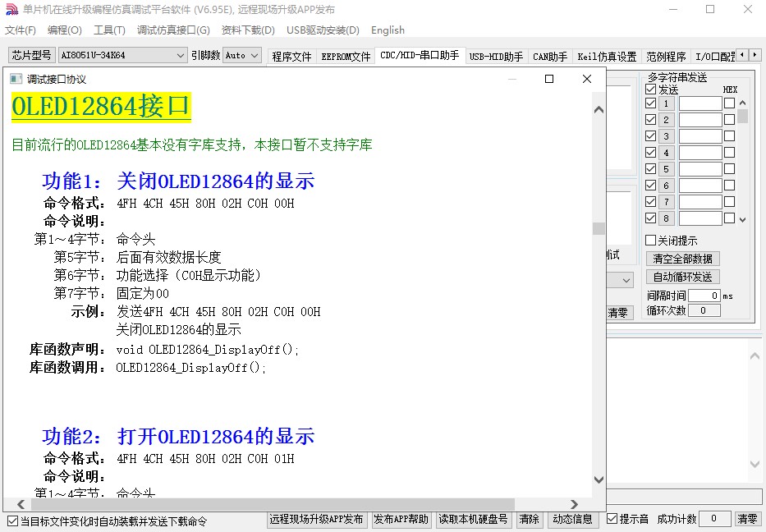Toggle 当目标文件变化时自动装载并发送下载命令 checkbox

[x=12, y=521]
